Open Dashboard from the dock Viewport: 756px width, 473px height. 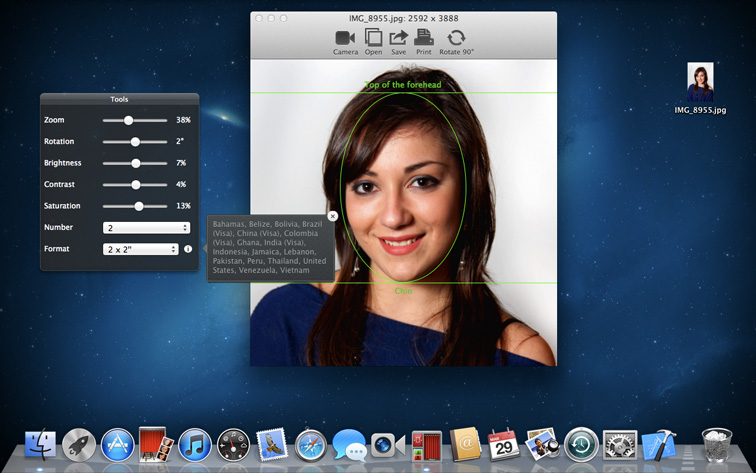(x=233, y=445)
